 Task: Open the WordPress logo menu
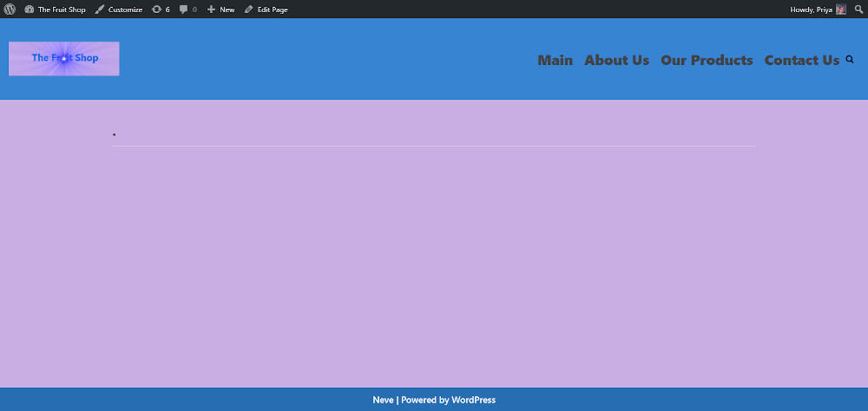[x=10, y=10]
